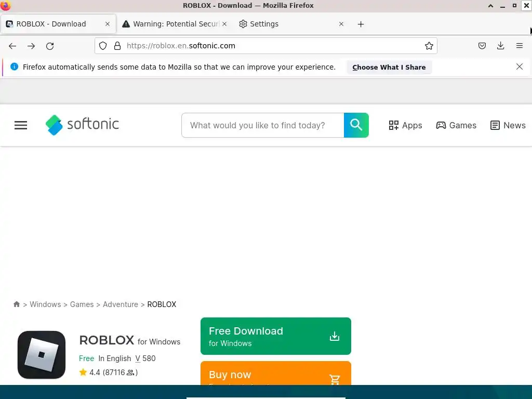Click the 4.4 star rating
This screenshot has width=532, height=399.
tap(108, 372)
